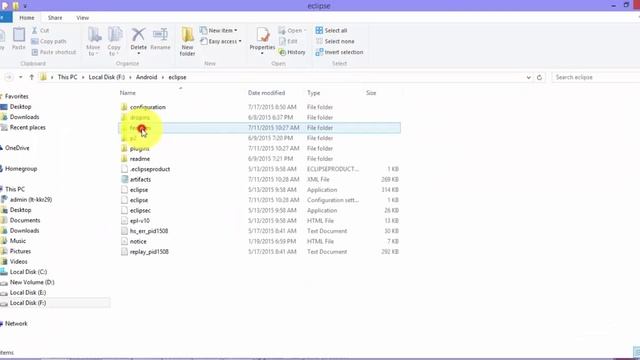The height and width of the screenshot is (360, 640).
Task: Open Favorites in navigation pane
Action: [16, 96]
